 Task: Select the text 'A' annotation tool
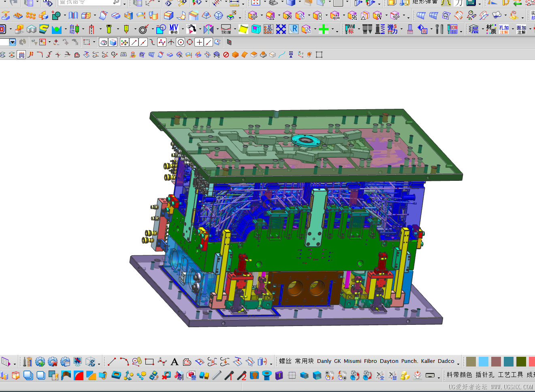[175, 362]
